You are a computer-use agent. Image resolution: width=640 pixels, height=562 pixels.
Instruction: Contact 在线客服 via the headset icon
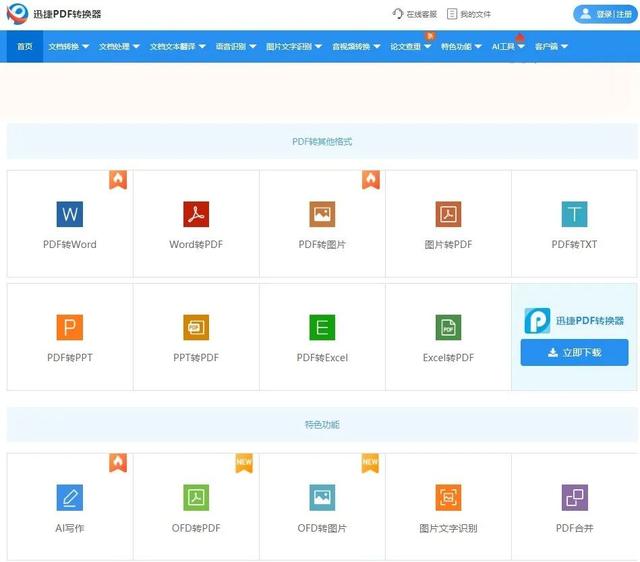pyautogui.click(x=397, y=14)
